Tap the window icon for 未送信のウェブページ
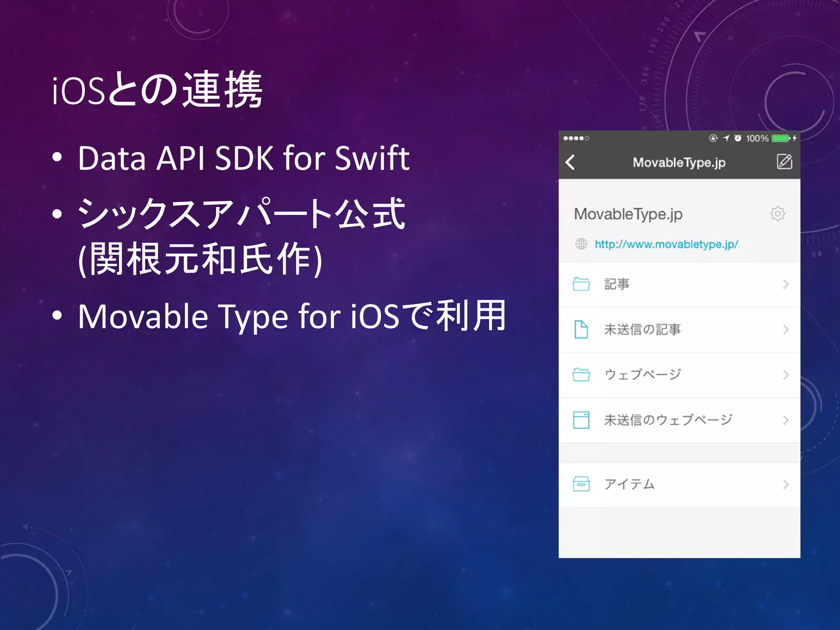The height and width of the screenshot is (630, 840). (x=581, y=420)
